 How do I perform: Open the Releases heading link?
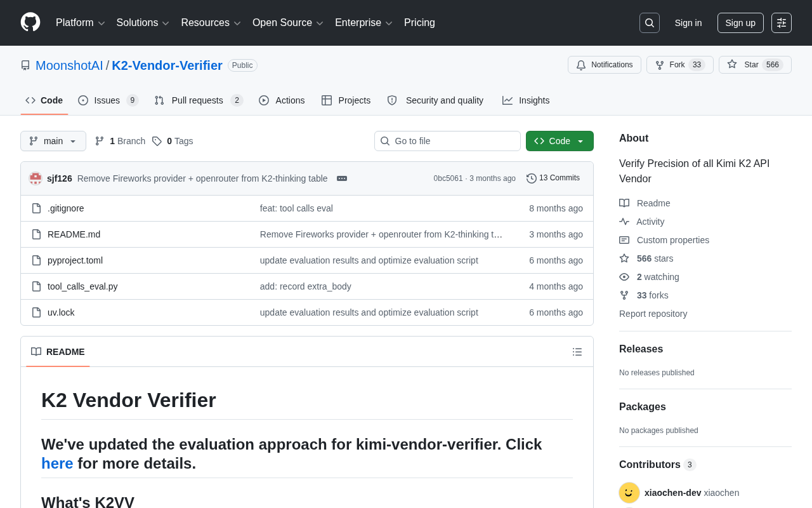pos(641,349)
